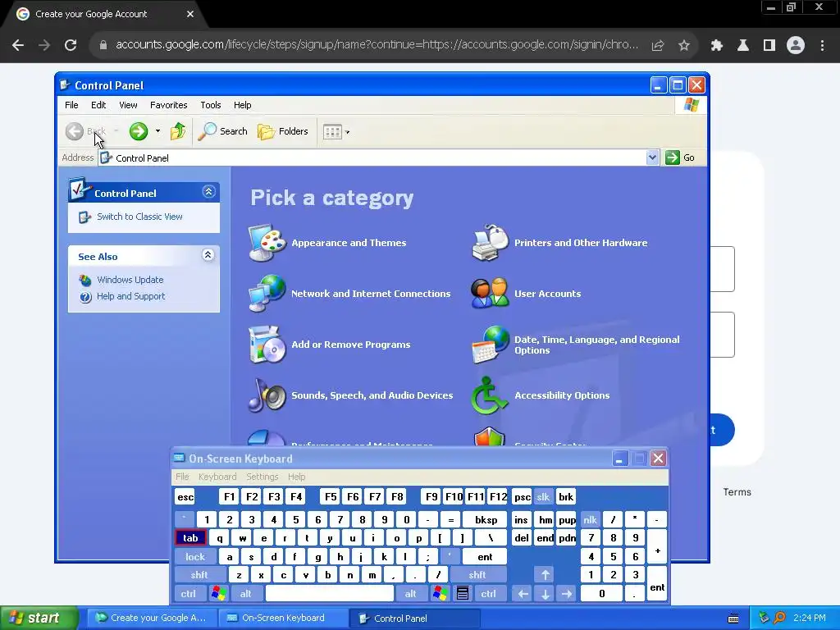Click the Chrome labs flask icon

pos(743,46)
